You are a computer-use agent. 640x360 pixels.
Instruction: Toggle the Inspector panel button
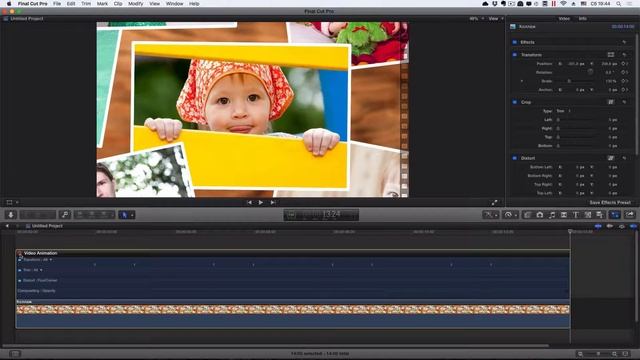(615, 215)
